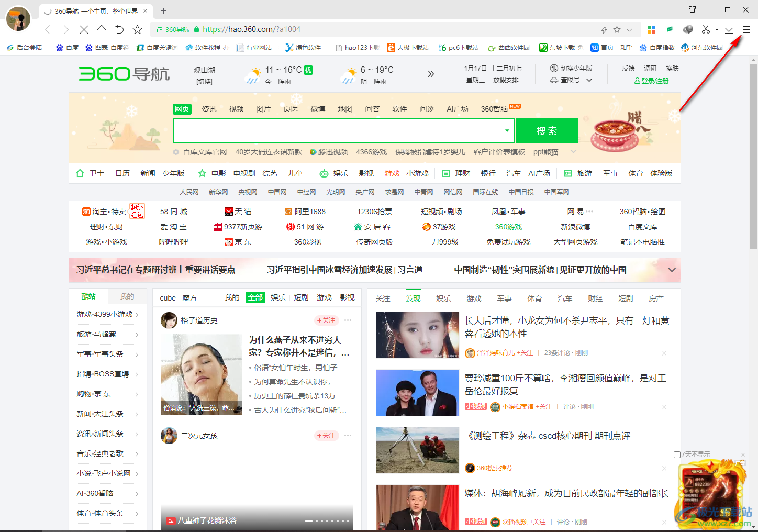Screen dimensions: 758x532
Task: Open the 小龙女 article thumbnail
Action: coord(418,335)
